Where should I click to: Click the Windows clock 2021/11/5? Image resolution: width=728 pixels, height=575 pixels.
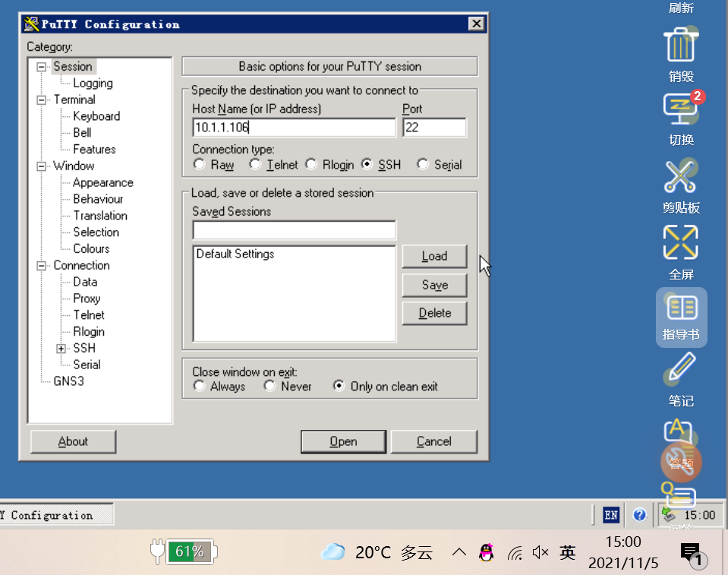623,552
